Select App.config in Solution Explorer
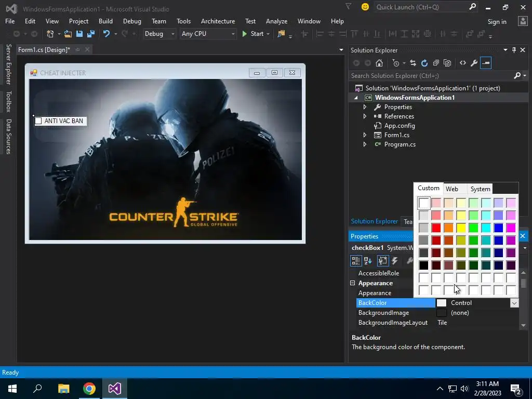The height and width of the screenshot is (399, 532). point(400,126)
